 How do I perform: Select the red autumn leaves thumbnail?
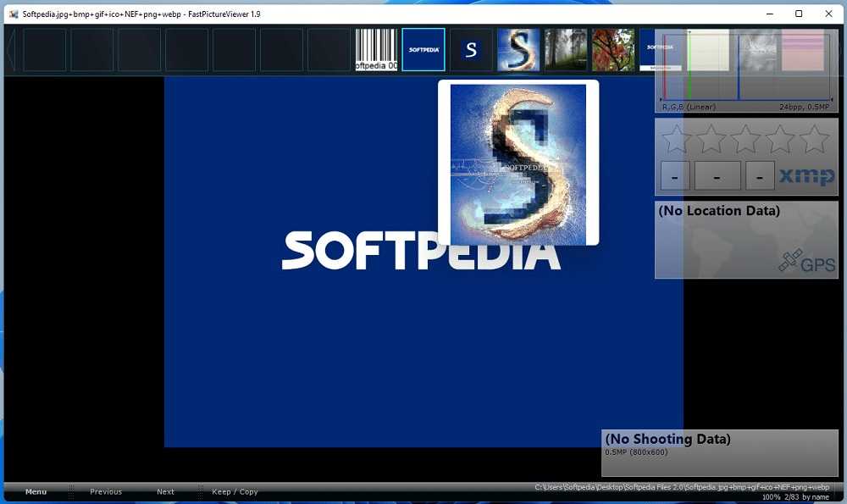(613, 50)
